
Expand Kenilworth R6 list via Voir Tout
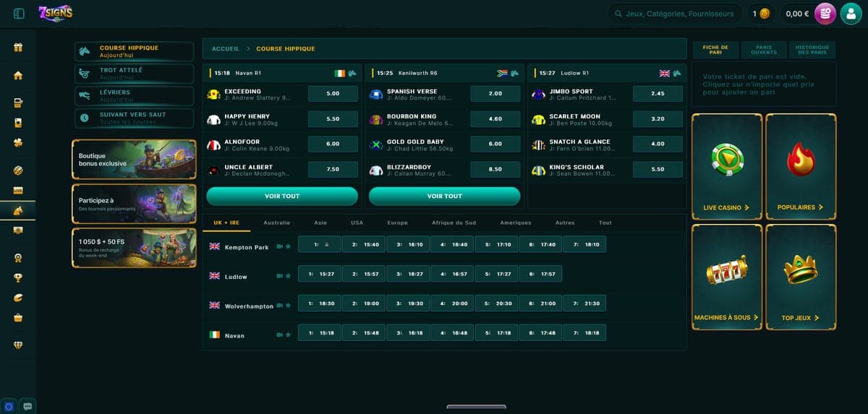click(444, 196)
